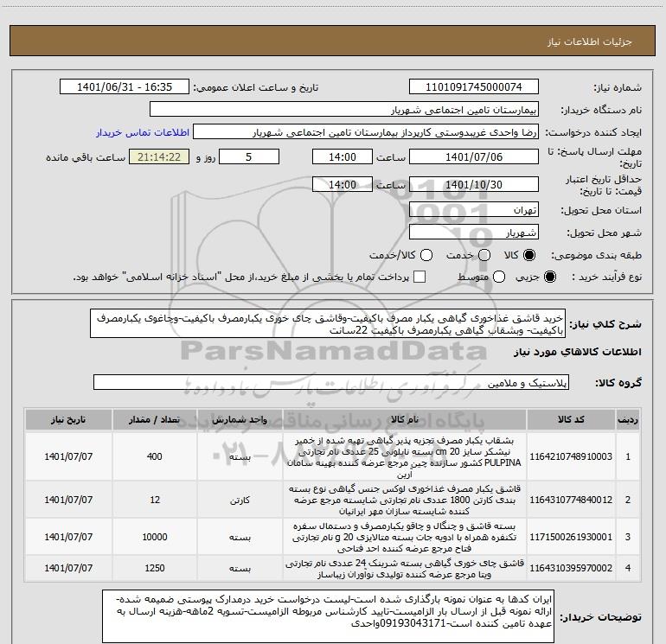This screenshot has height=644, width=666.
Task: Select the متوسط purchase type radio
Action: [499, 277]
